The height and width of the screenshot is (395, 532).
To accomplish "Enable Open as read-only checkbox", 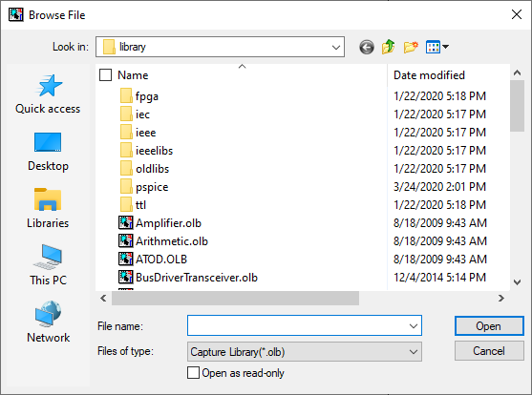I will [193, 373].
